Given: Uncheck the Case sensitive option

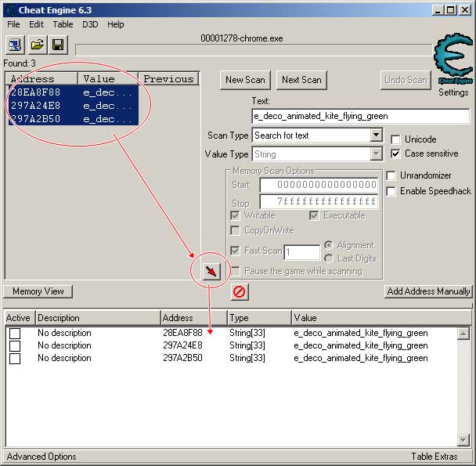Looking at the screenshot, I should [x=395, y=154].
